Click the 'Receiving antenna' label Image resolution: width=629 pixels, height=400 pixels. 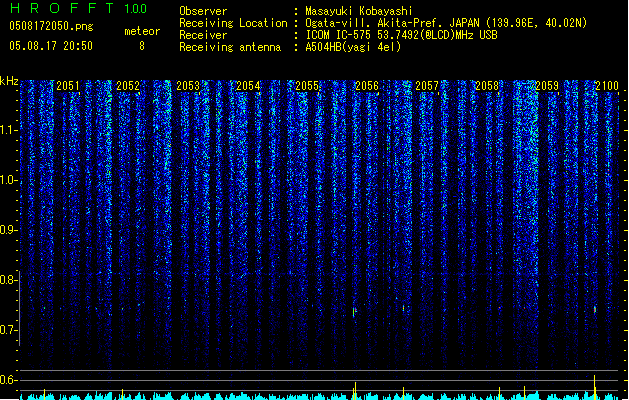(x=230, y=47)
